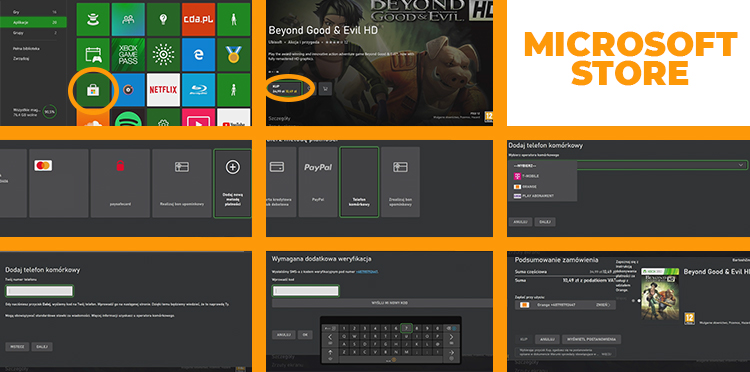Image resolution: width=750 pixels, height=372 pixels.
Task: Click KUP price button on game page
Action: 285,88
